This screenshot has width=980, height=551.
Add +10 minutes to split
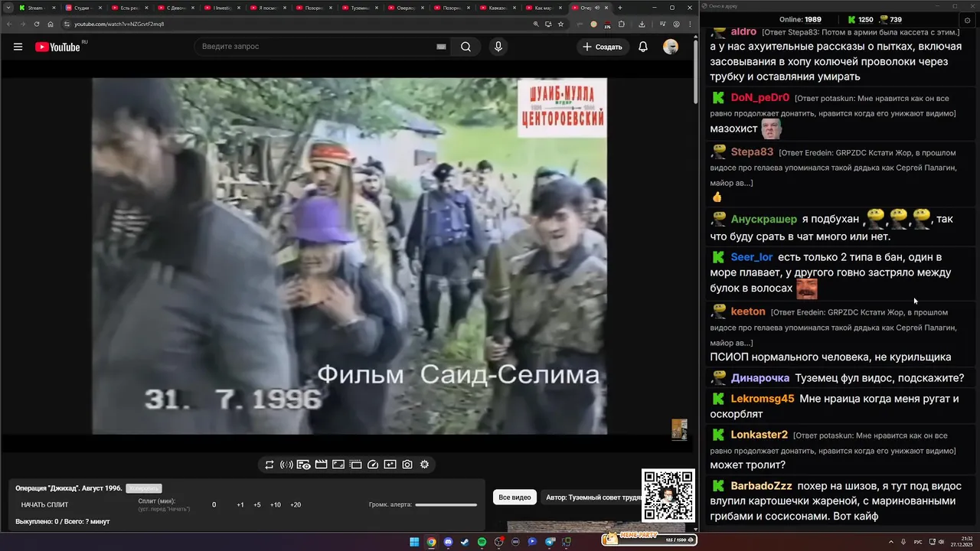(x=276, y=505)
